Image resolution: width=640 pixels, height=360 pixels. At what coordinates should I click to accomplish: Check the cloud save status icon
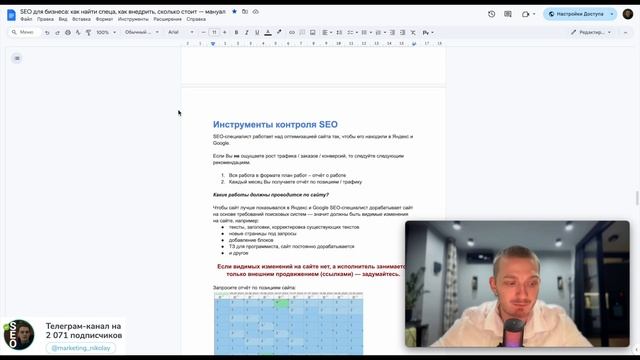[x=256, y=11]
